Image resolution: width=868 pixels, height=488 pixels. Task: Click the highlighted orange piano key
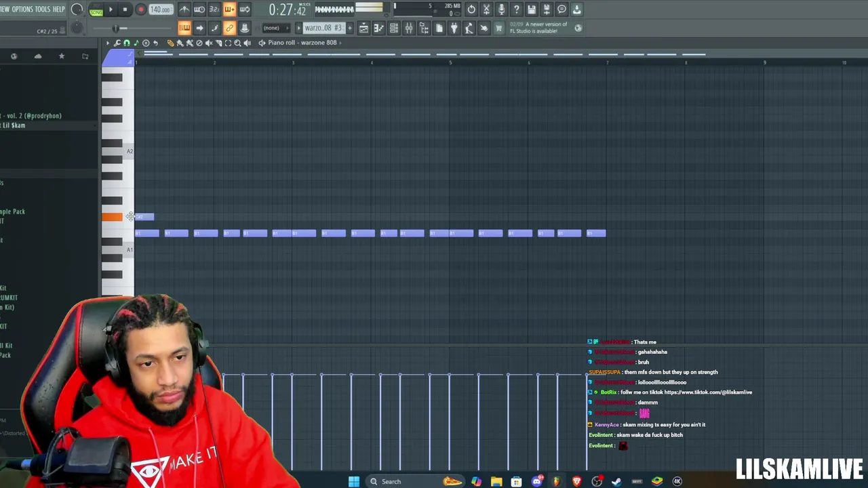(112, 217)
